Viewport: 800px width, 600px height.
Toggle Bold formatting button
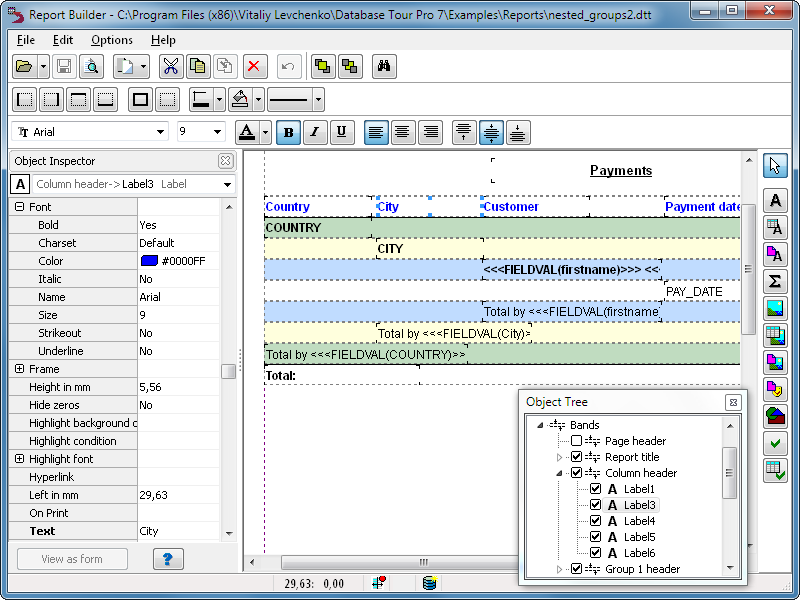(x=289, y=132)
